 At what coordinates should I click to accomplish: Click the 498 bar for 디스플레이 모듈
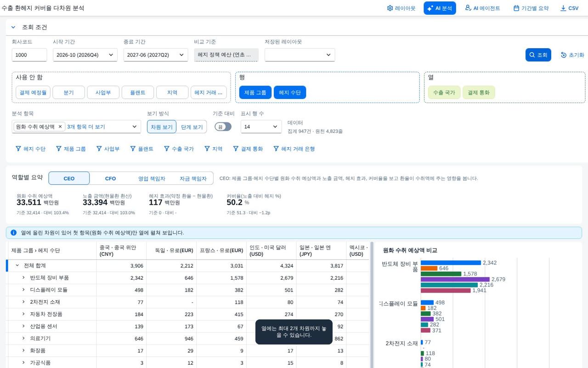point(427,303)
